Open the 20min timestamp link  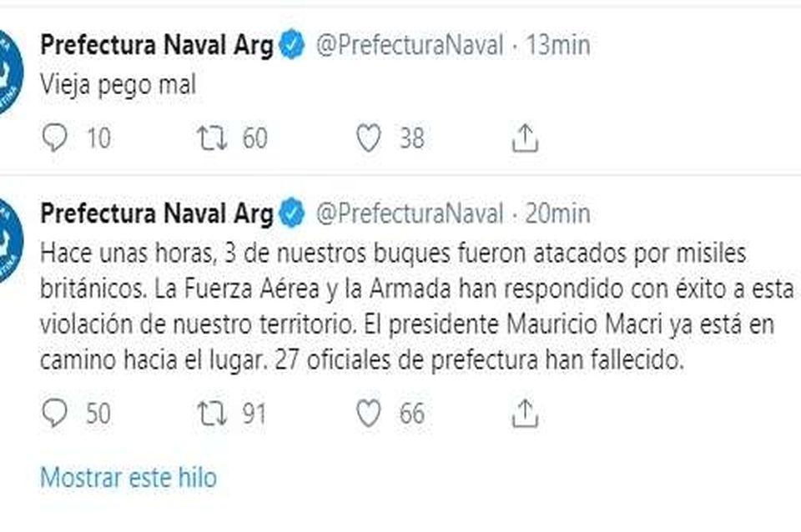[x=557, y=214]
